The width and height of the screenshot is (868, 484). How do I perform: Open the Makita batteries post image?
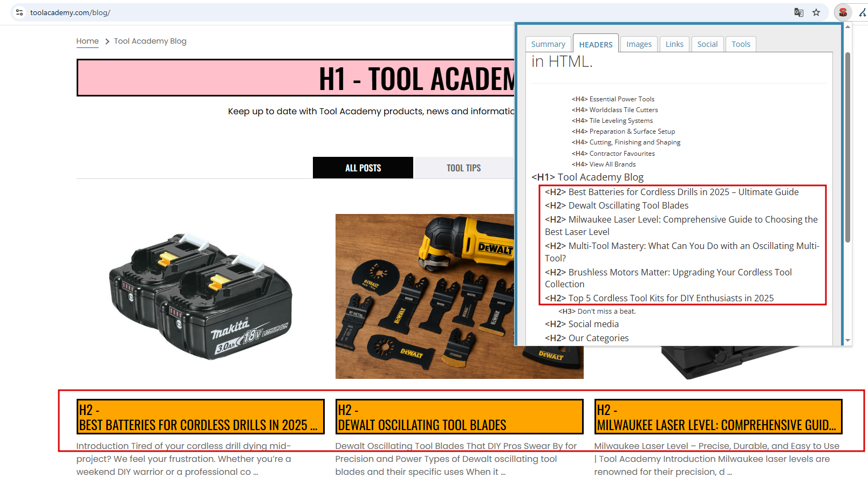200,296
